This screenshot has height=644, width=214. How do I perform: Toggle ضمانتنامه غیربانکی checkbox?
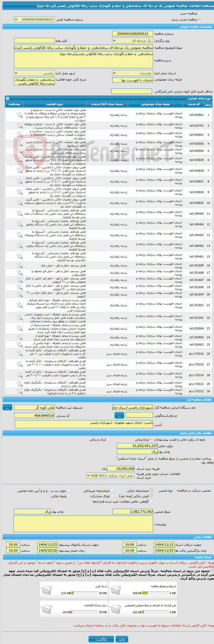112,490
